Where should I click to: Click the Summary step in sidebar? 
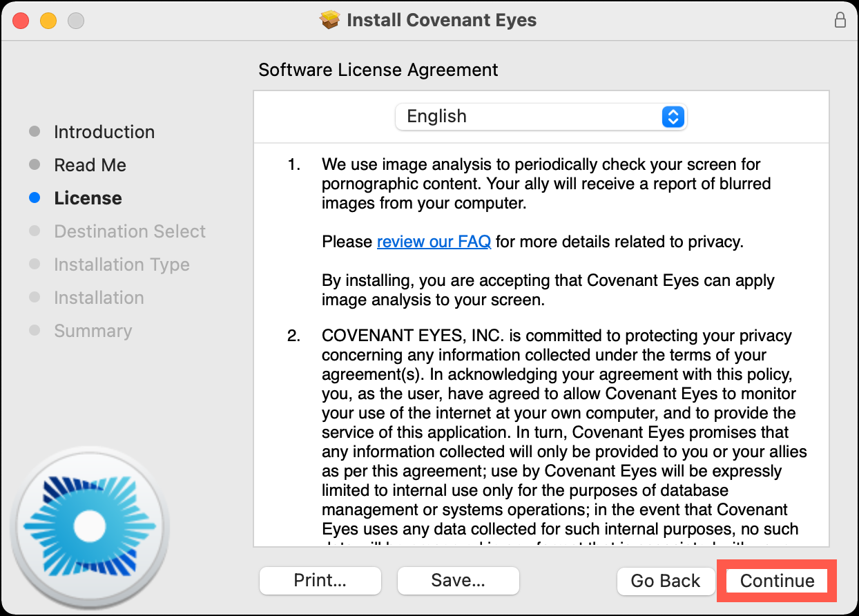coord(93,331)
